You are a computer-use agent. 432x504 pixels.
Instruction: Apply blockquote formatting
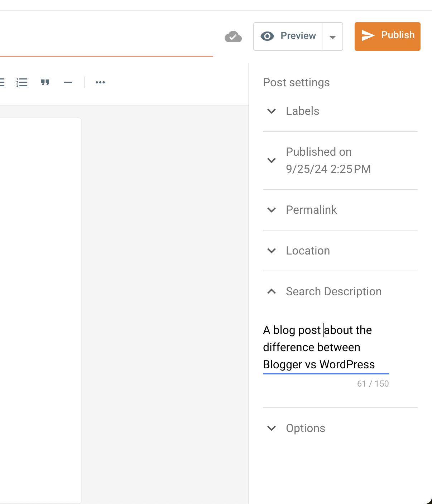45,82
